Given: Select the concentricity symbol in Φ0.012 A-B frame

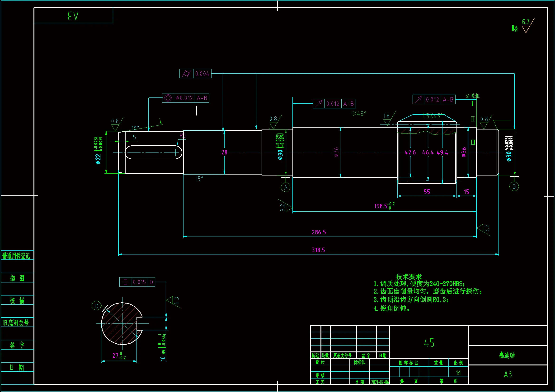Looking at the screenshot, I should click(168, 98).
